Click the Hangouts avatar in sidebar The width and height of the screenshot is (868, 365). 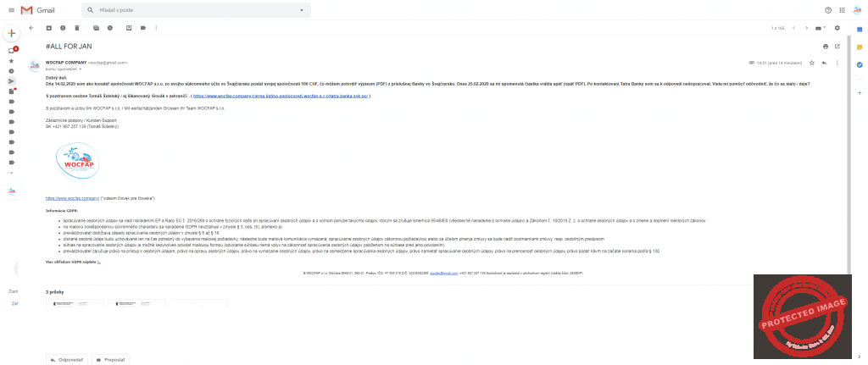pyautogui.click(x=11, y=191)
